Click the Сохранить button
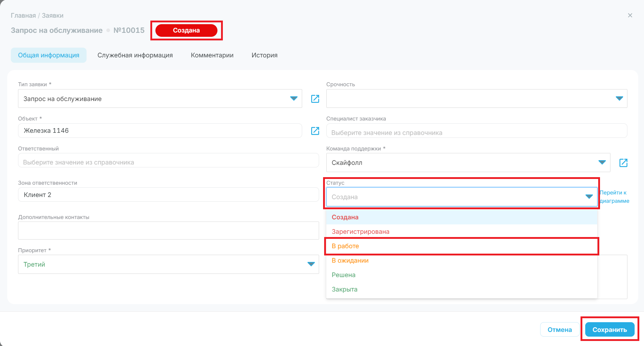 pyautogui.click(x=610, y=329)
